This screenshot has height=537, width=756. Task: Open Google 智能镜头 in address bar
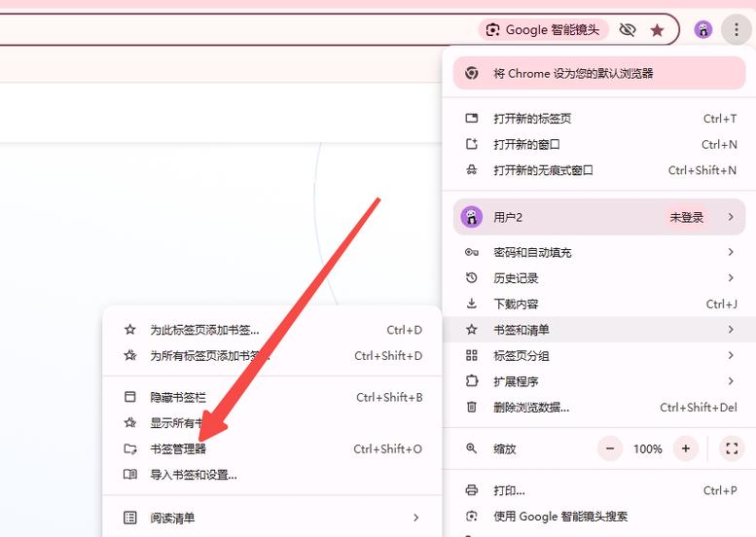point(543,30)
